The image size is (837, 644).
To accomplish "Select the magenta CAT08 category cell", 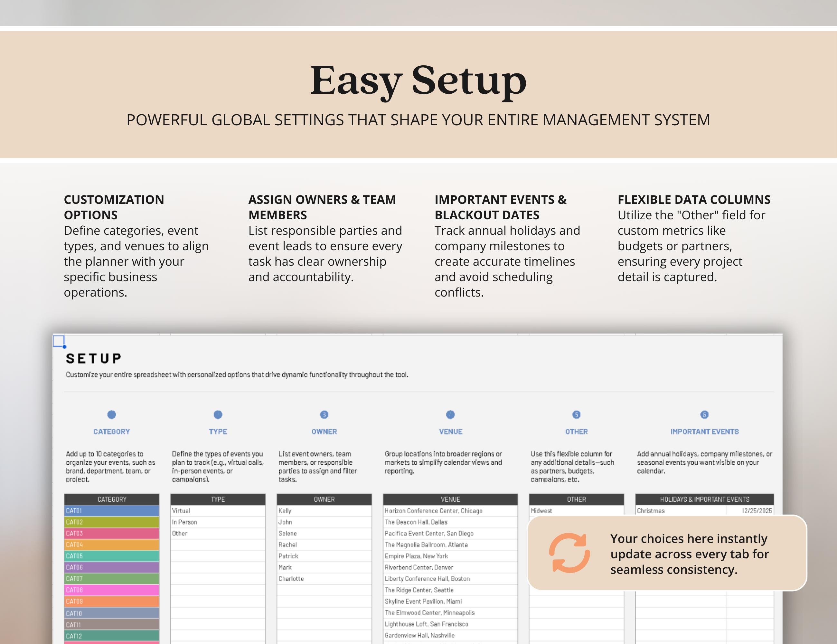I will tap(111, 590).
